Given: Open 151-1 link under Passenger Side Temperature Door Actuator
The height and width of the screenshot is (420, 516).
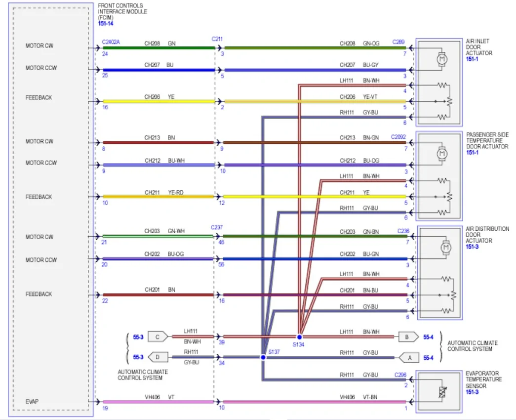Looking at the screenshot, I should click(x=472, y=153).
